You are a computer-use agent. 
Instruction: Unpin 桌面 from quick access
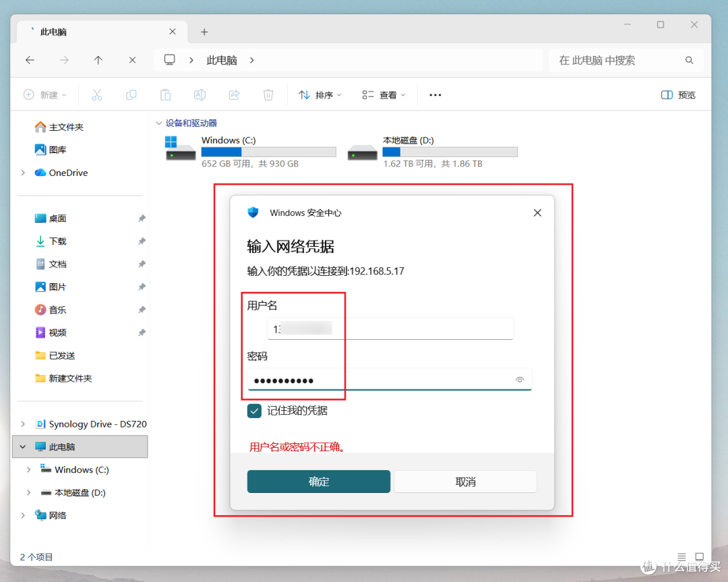[142, 219]
